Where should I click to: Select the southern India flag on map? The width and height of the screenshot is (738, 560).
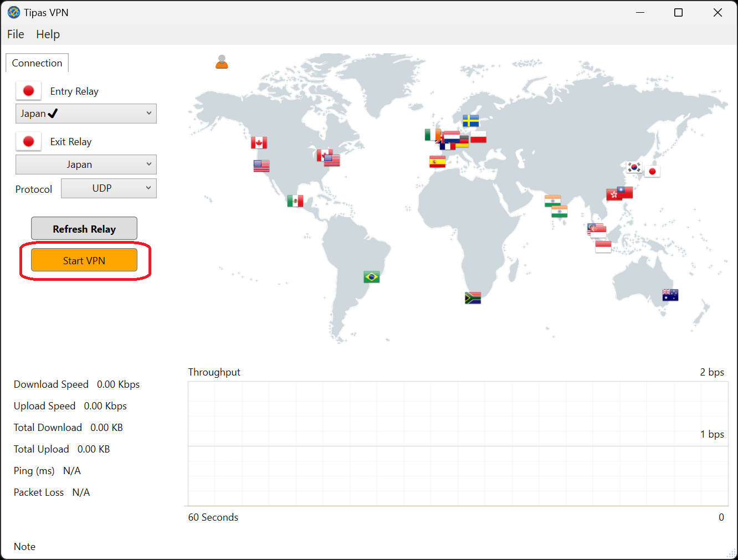click(x=560, y=212)
